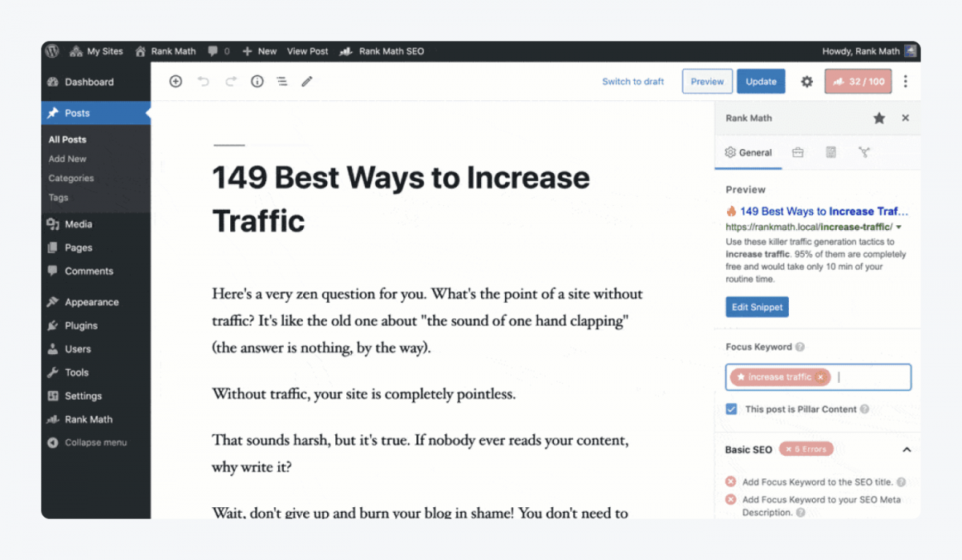Viewport: 962px width, 560px height.
Task: Switch to the General tab in Rank Math
Action: click(x=748, y=152)
